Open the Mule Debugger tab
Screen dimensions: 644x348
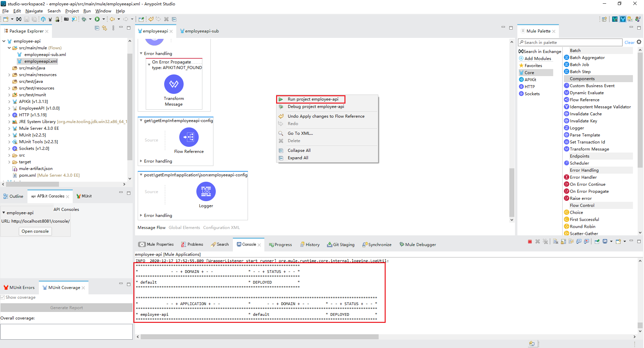[417, 244]
